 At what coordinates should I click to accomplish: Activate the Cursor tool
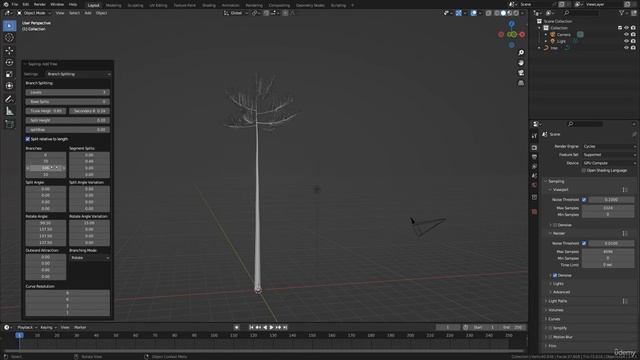[9, 38]
